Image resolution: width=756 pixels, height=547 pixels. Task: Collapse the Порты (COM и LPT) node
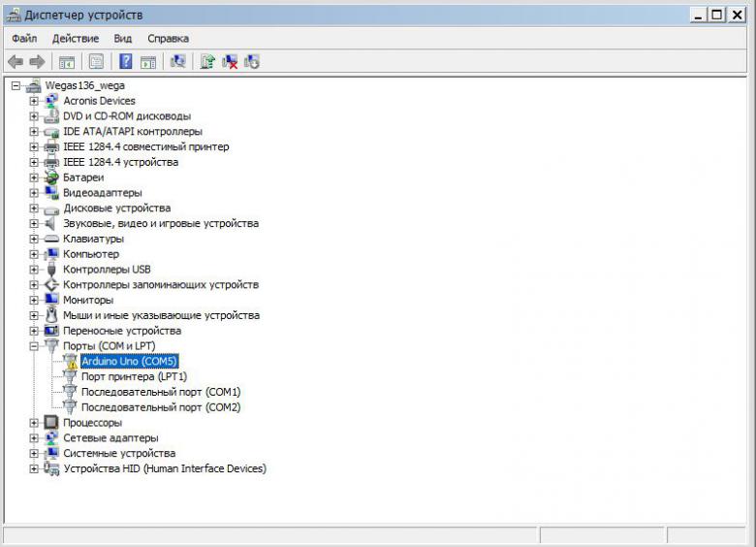pos(34,346)
